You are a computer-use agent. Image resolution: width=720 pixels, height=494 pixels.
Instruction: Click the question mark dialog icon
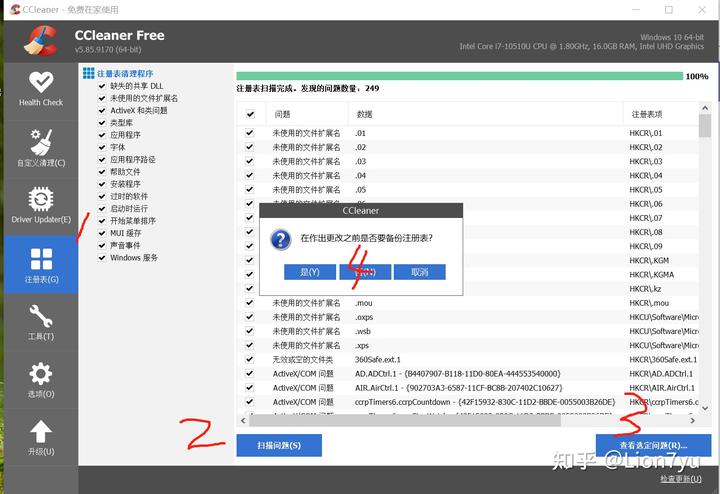pos(281,239)
